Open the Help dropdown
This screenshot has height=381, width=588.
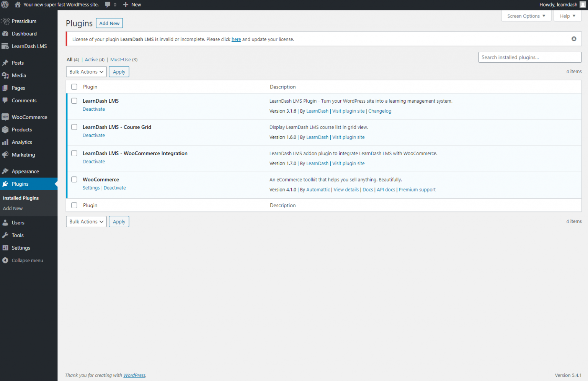(567, 16)
